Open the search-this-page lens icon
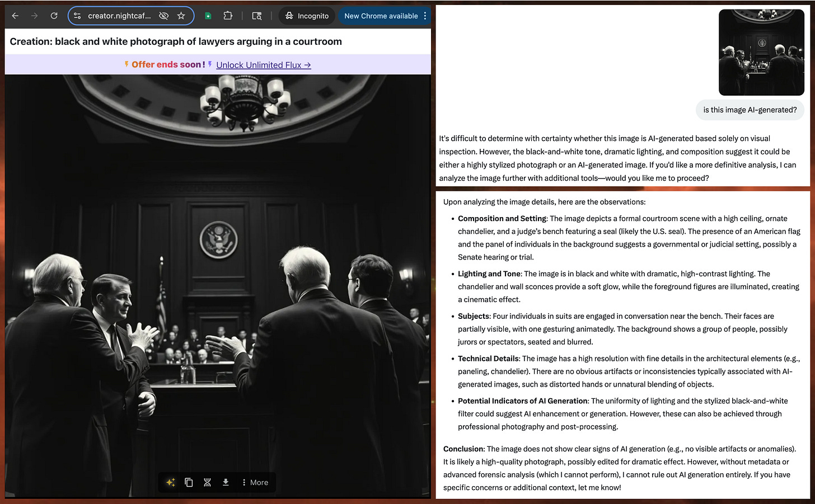 click(x=256, y=16)
